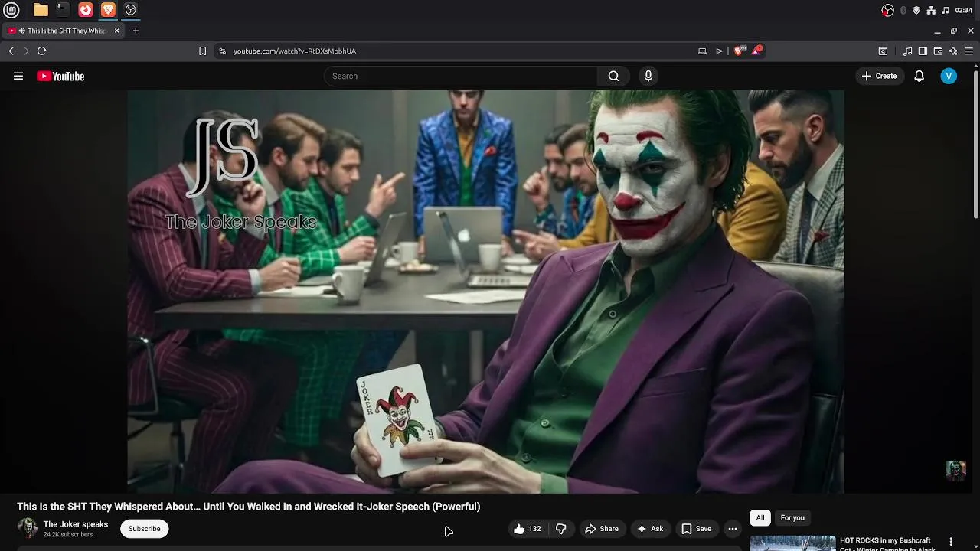Click the URL address bar

click(459, 51)
